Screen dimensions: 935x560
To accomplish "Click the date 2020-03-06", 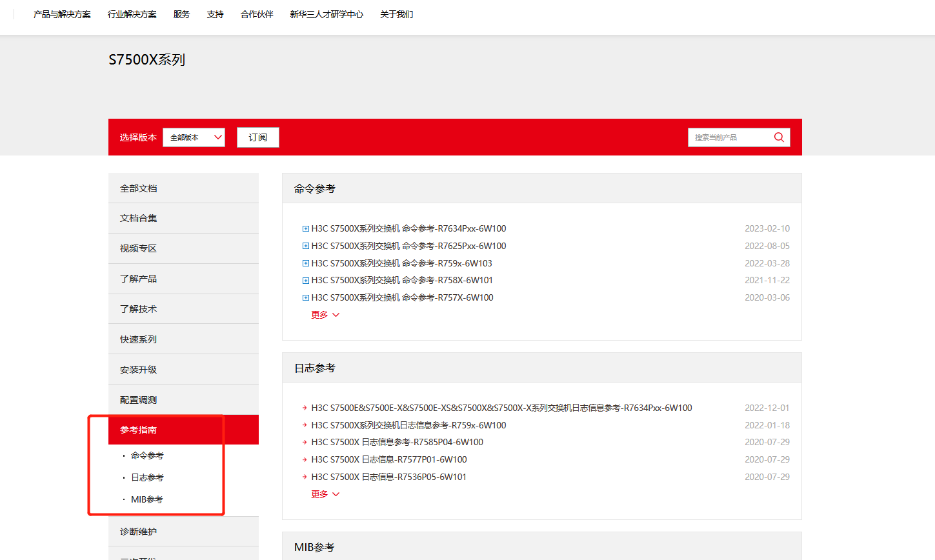I will [767, 297].
